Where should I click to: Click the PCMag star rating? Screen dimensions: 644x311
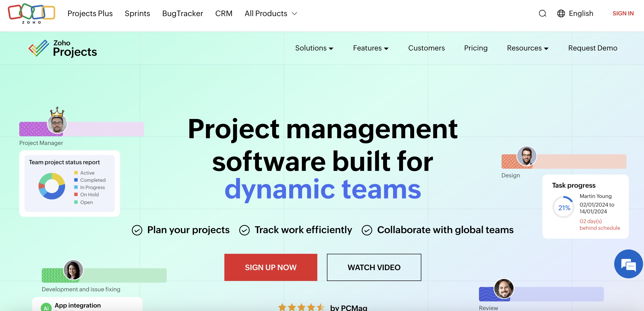[x=301, y=307]
